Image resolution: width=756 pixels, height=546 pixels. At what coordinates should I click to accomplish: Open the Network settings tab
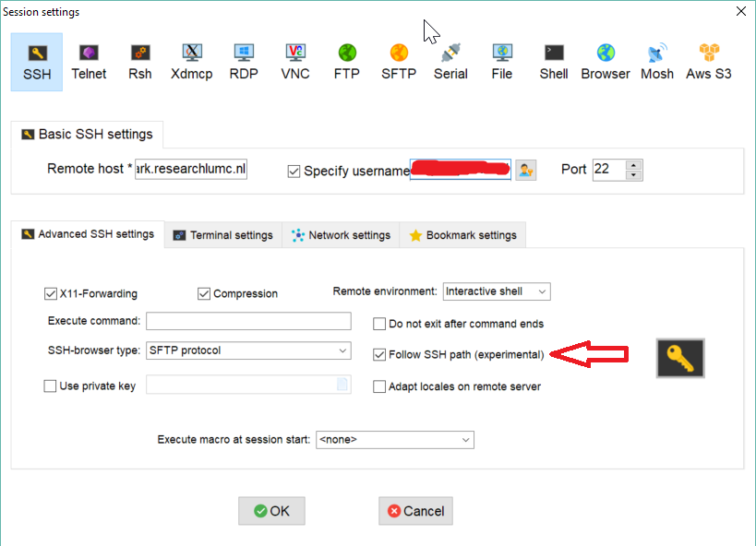(341, 235)
